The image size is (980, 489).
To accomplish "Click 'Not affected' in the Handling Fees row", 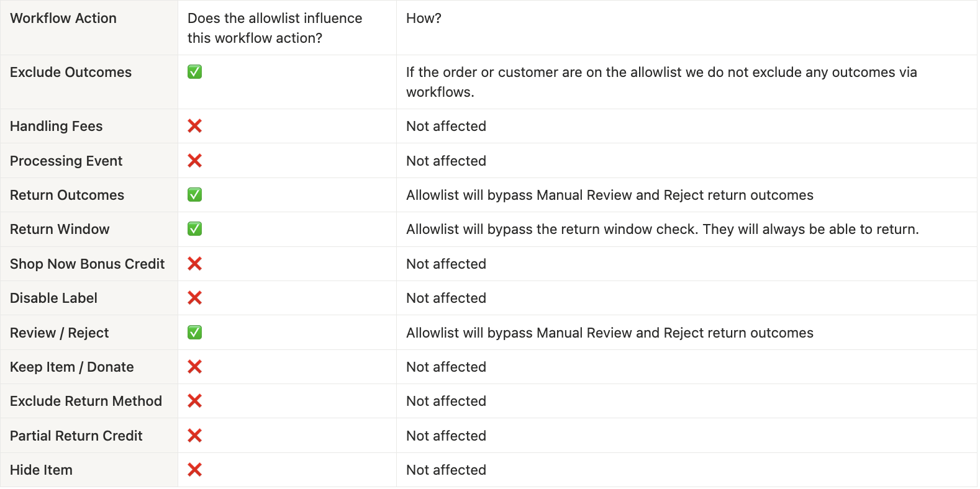I will (x=446, y=127).
